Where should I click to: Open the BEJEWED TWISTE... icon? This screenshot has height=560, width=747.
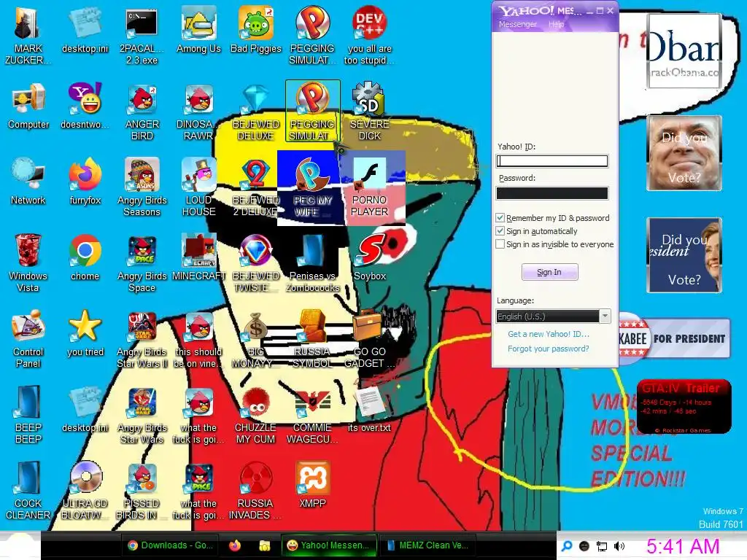click(x=256, y=264)
